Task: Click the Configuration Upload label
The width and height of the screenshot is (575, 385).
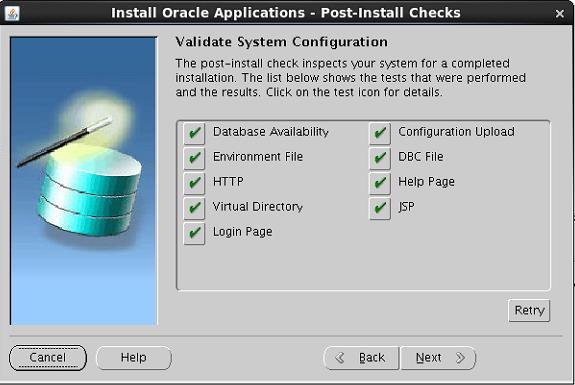Action: click(456, 132)
